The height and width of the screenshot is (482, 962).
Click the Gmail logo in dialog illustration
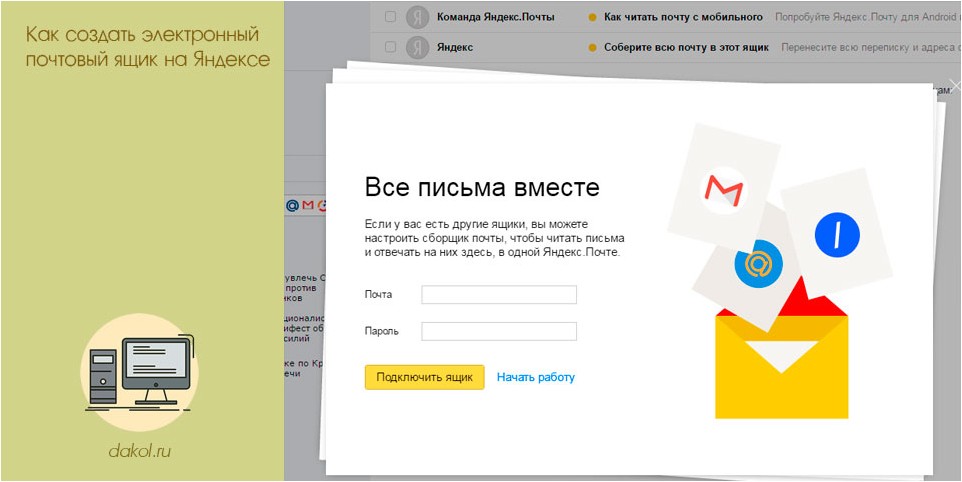(723, 190)
